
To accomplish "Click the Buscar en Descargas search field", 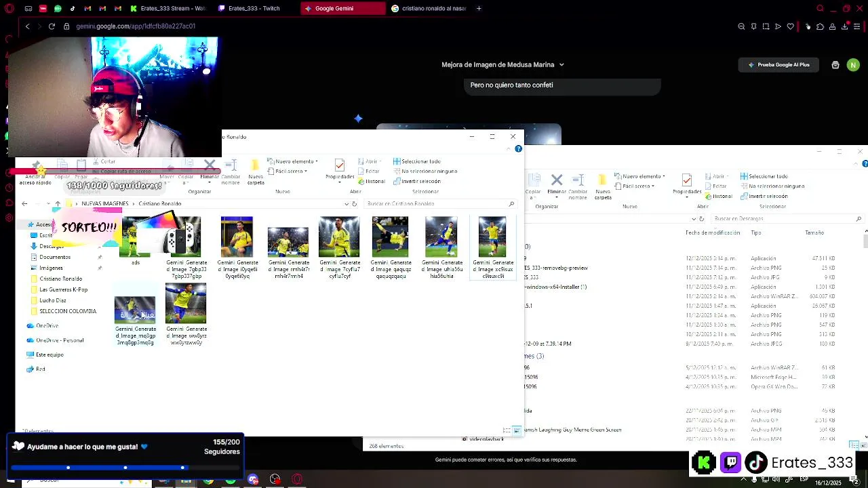I will point(785,218).
